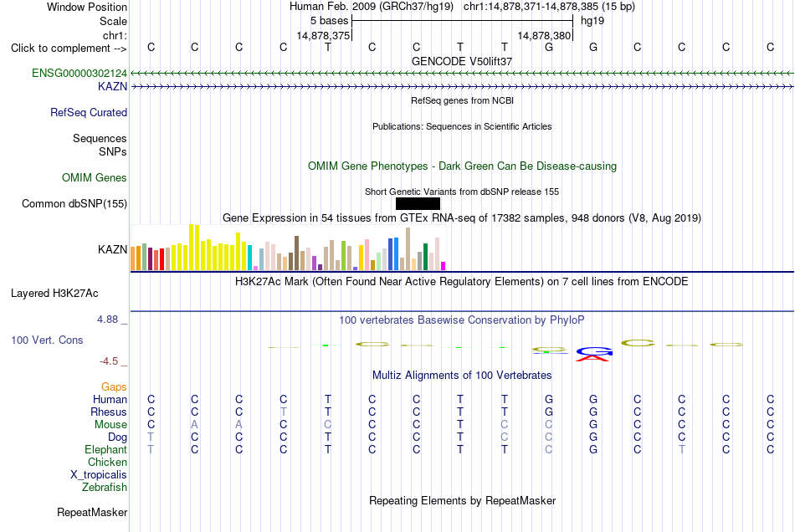Click the Scale label

pos(113,21)
